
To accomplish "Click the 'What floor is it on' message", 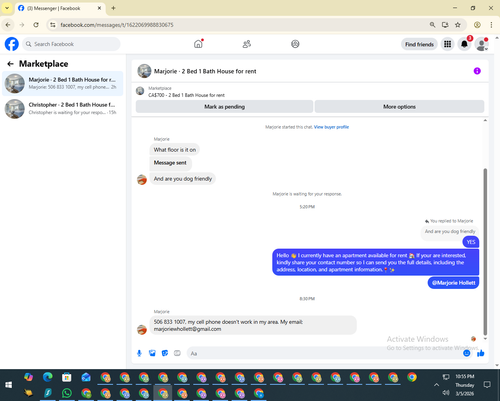I will click(x=175, y=150).
